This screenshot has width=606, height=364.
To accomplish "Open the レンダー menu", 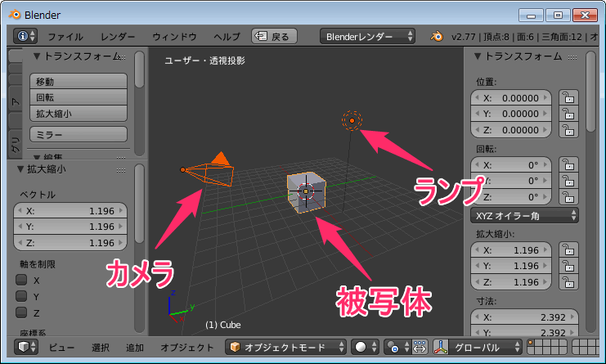I will click(118, 37).
